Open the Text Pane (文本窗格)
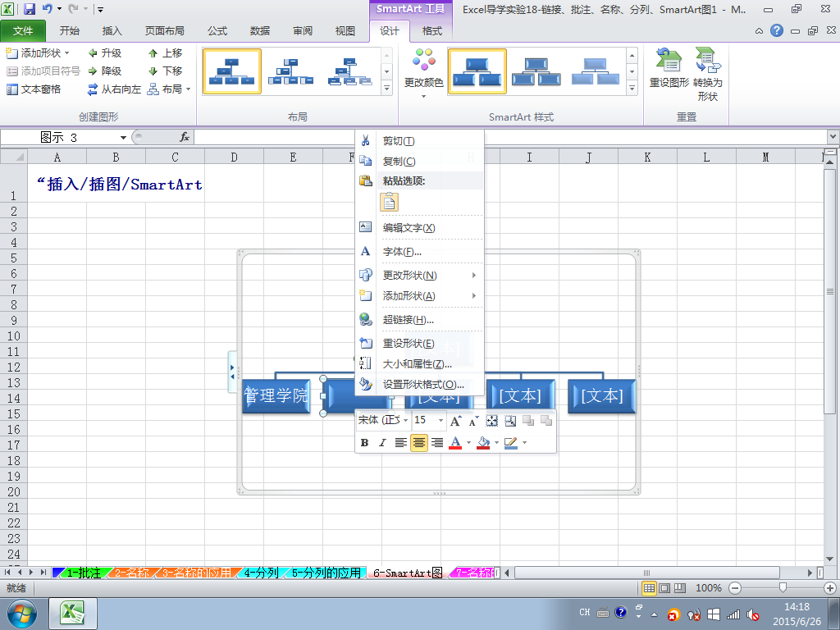840x630 pixels. pos(33,89)
